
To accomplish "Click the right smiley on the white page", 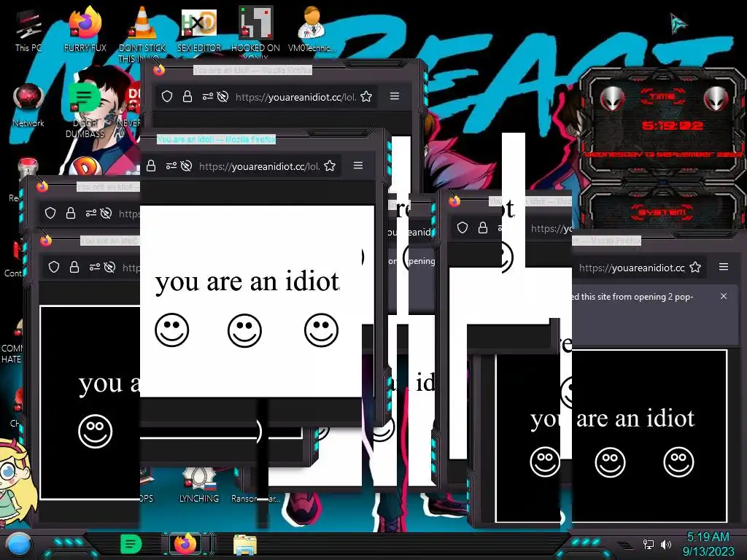I will [321, 330].
